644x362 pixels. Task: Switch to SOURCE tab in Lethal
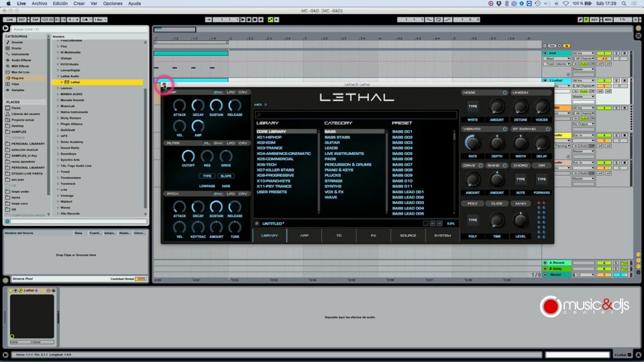(x=408, y=235)
